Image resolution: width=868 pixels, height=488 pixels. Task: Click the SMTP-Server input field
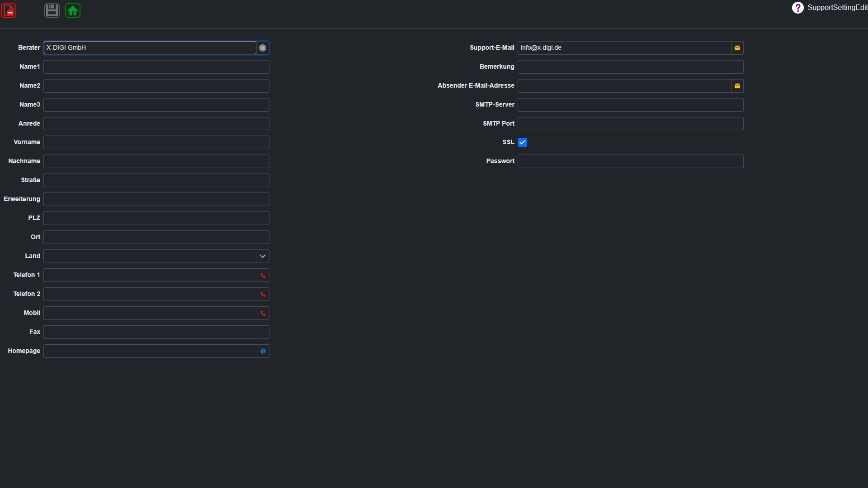[x=631, y=105]
